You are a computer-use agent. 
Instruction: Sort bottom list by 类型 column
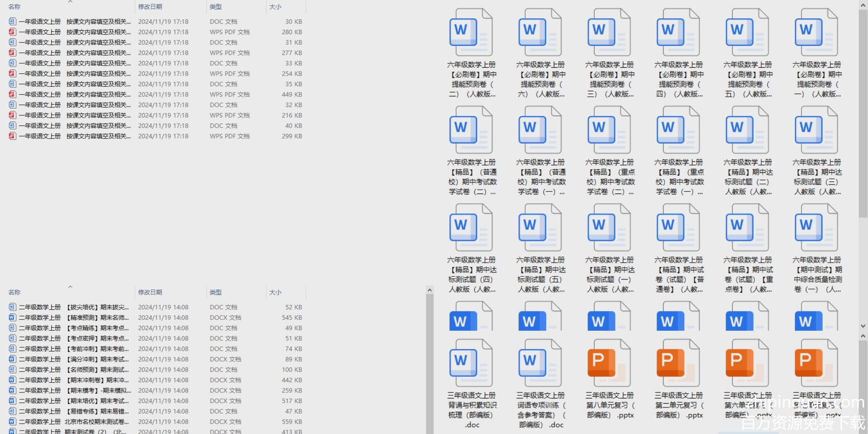pyautogui.click(x=216, y=293)
